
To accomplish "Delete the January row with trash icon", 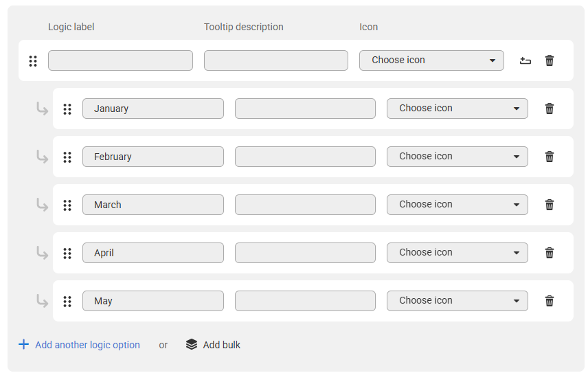I will pyautogui.click(x=550, y=109).
